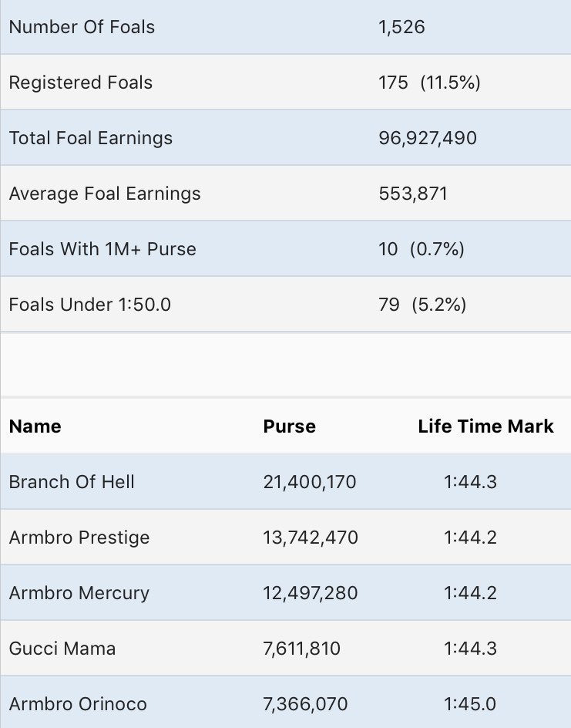This screenshot has width=571, height=728.
Task: Select Gucci Mama's 1:44.3 mark
Action: pos(470,649)
